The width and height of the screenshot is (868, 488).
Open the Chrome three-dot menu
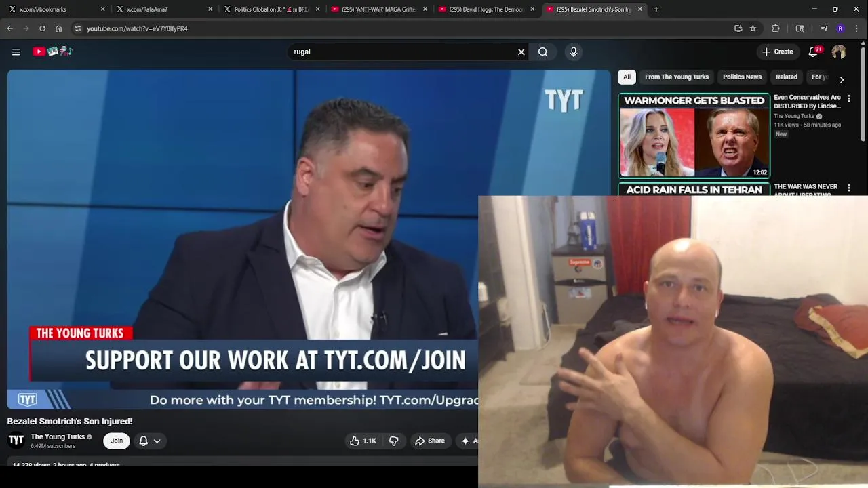pos(857,28)
